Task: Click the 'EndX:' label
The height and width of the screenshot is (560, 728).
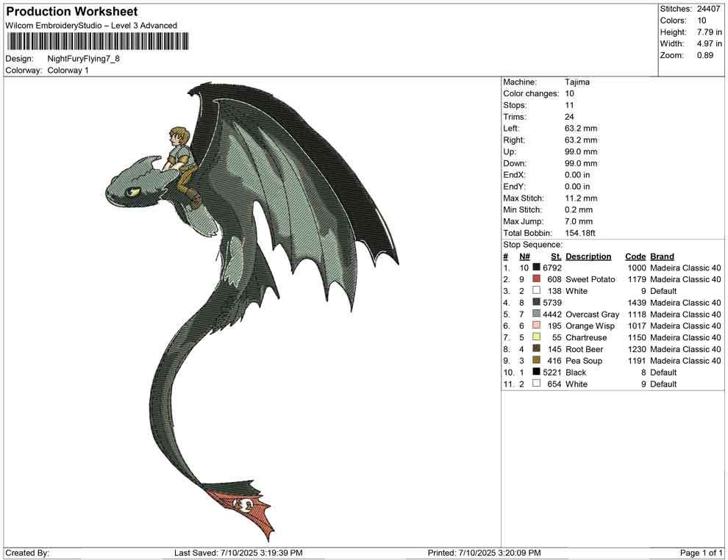Action: tap(514, 175)
